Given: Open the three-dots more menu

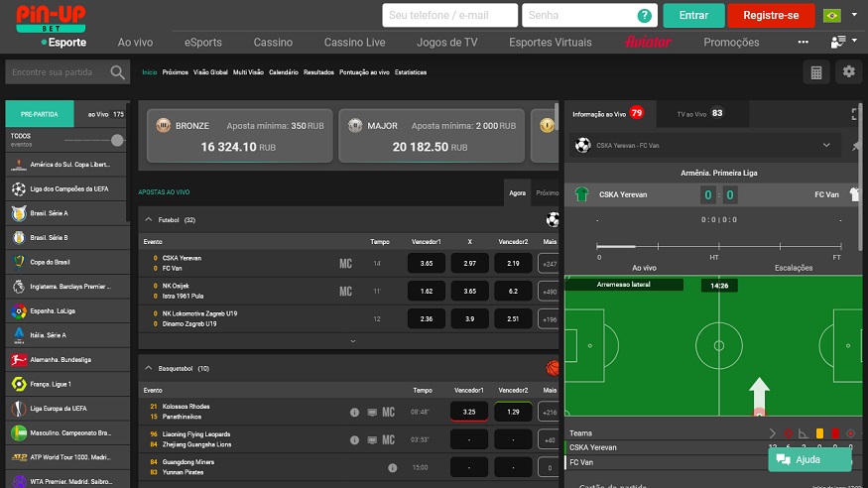Looking at the screenshot, I should point(803,42).
